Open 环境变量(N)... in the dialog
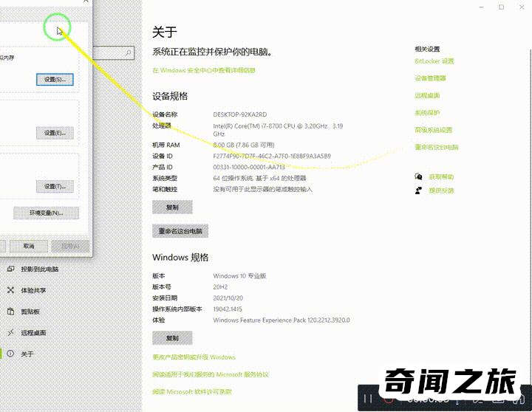 [x=46, y=213]
